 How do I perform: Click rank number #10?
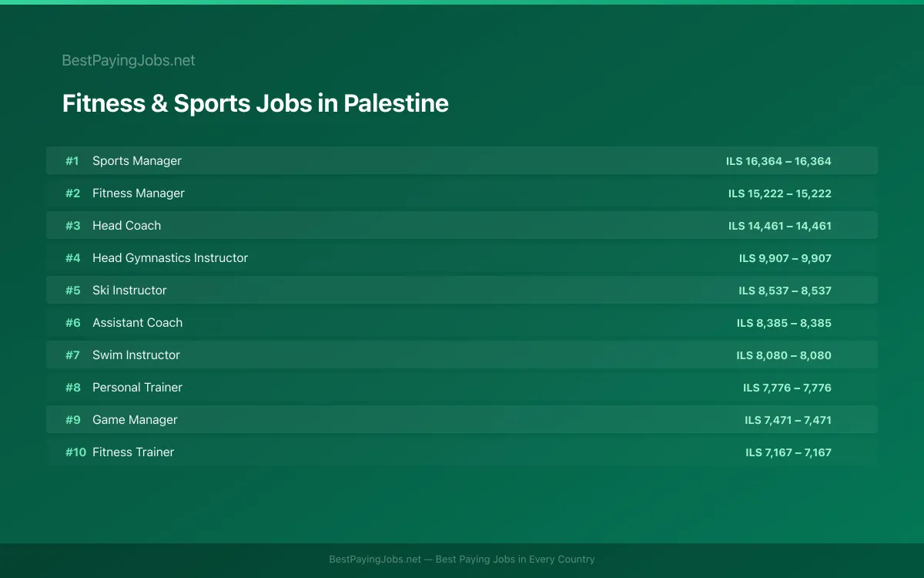tap(75, 452)
